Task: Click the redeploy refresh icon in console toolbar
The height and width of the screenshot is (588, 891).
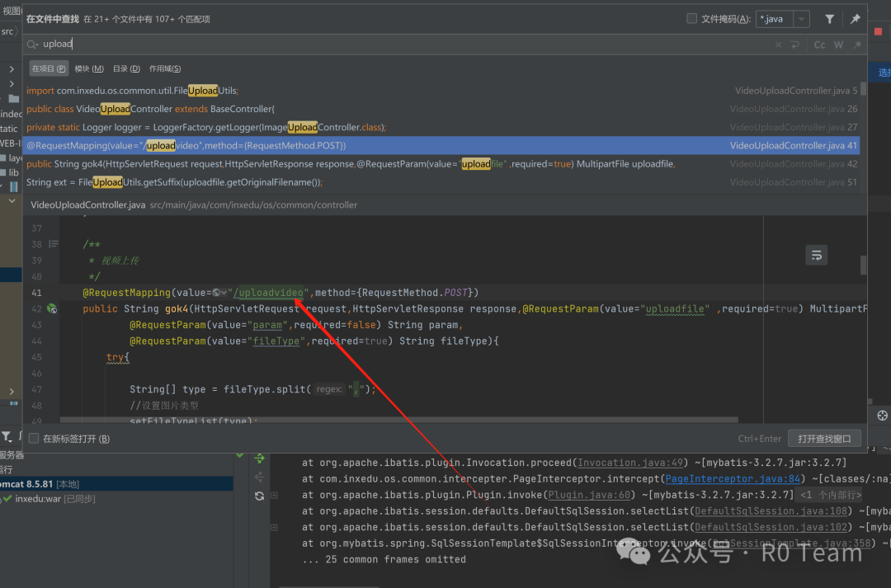Action: pyautogui.click(x=259, y=496)
